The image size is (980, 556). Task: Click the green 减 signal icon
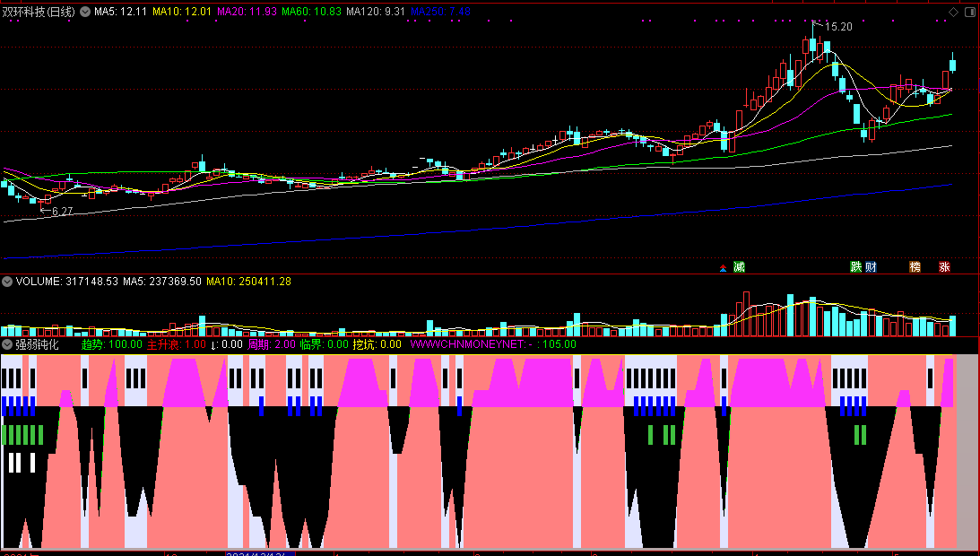[x=740, y=267]
